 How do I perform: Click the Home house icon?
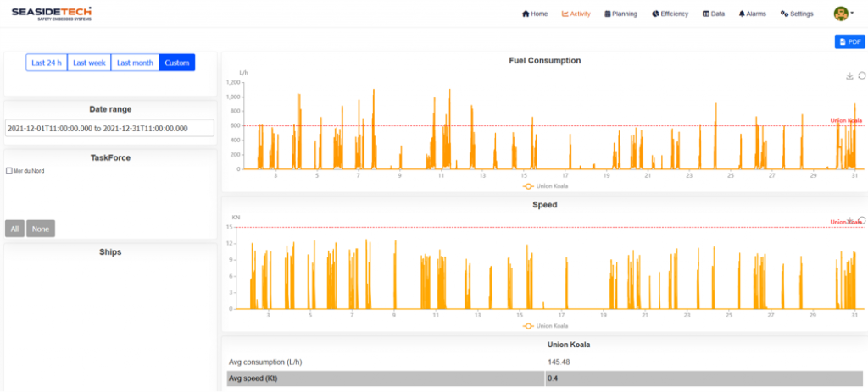pos(526,14)
